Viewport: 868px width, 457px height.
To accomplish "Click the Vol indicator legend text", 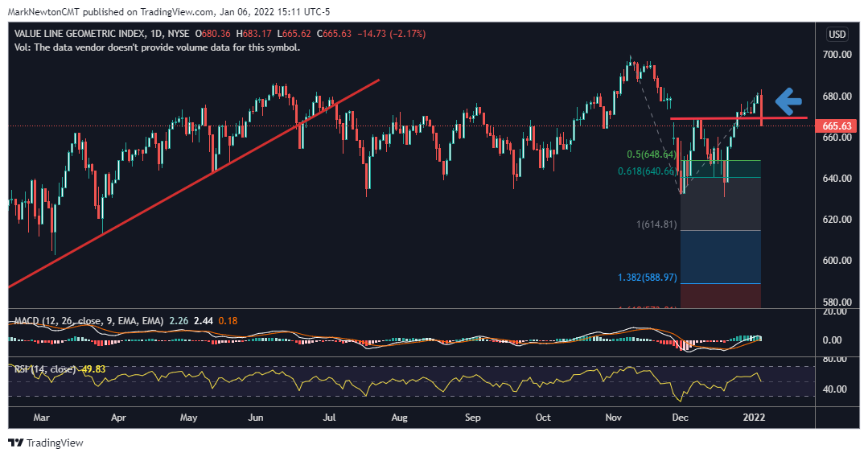I will pyautogui.click(x=157, y=47).
